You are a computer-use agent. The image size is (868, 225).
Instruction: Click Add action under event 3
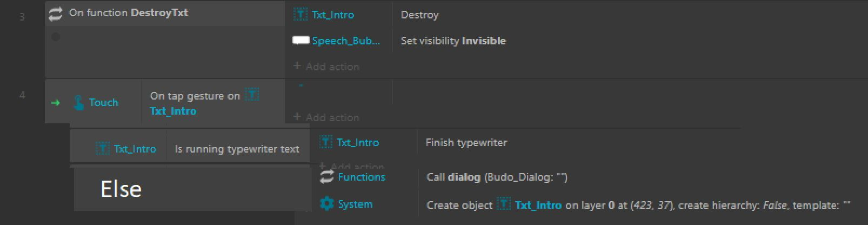click(326, 67)
